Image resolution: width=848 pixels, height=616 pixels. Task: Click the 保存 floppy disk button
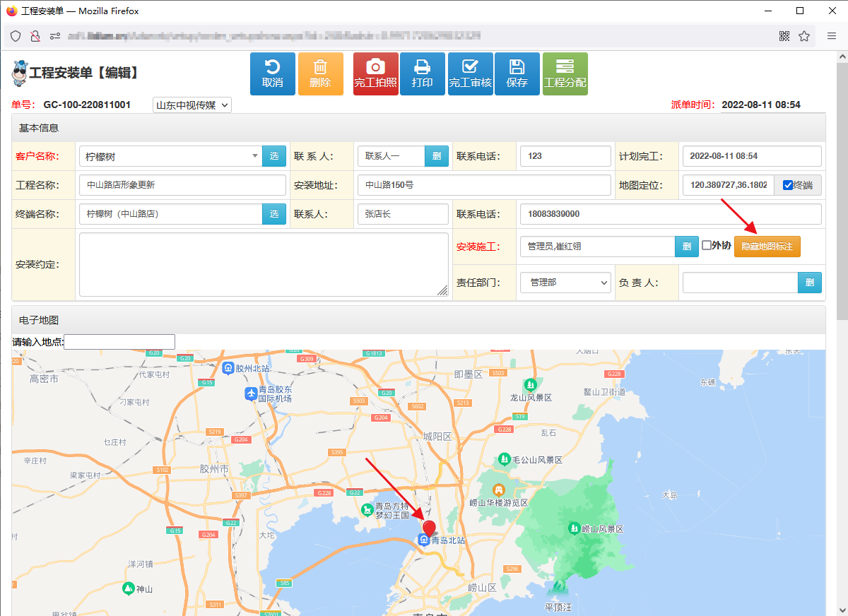[517, 73]
